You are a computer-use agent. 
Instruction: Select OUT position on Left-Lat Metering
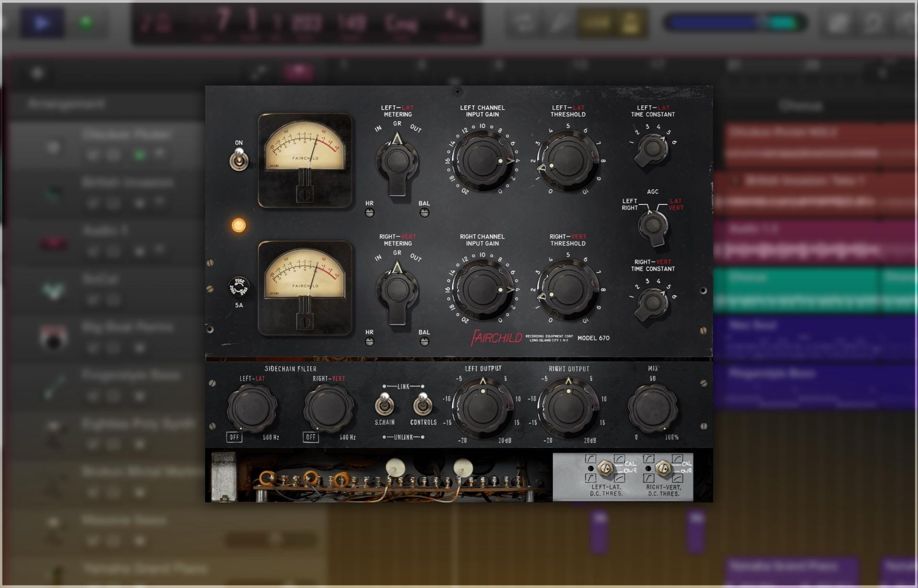(415, 129)
